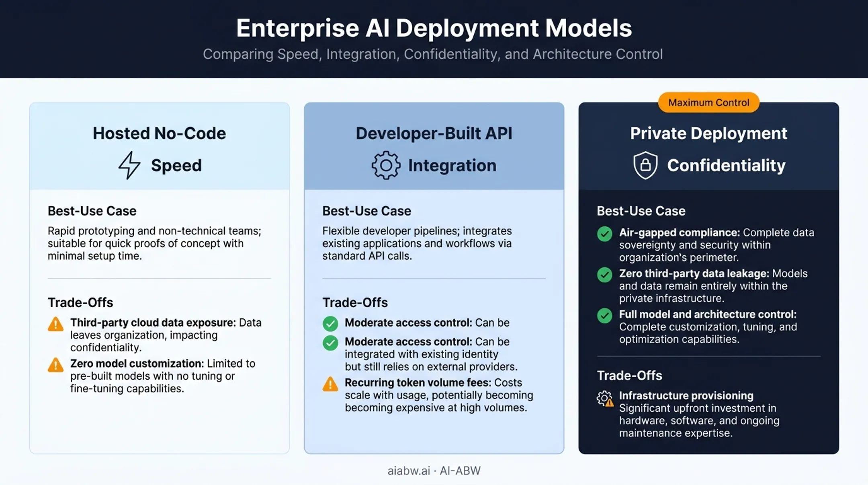Click the Zero third-party data leakage label
Viewport: 868px width, 485px height.
point(694,273)
